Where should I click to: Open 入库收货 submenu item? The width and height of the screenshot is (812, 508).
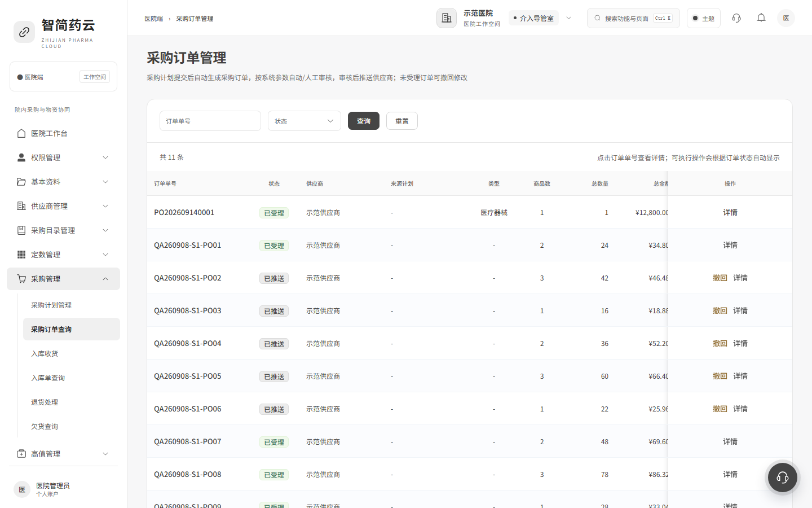pyautogui.click(x=72, y=353)
